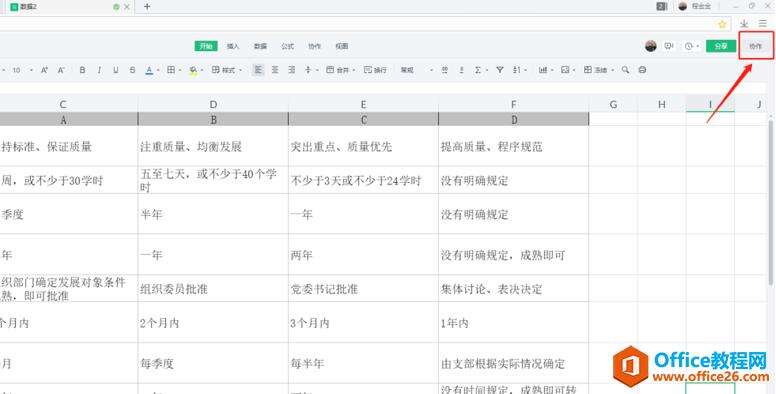This screenshot has width=776, height=394.
Task: Toggle underline formatting
Action: (116, 70)
